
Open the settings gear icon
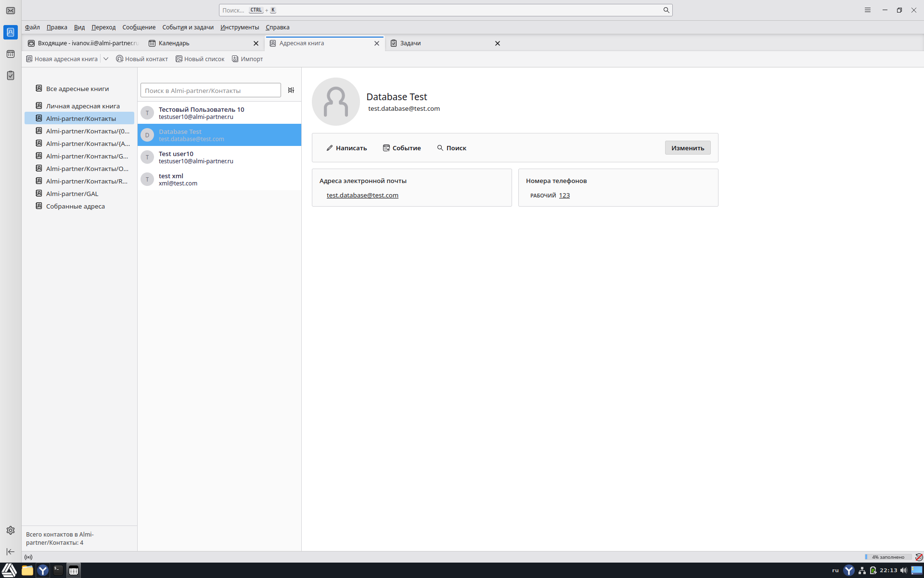pyautogui.click(x=11, y=530)
